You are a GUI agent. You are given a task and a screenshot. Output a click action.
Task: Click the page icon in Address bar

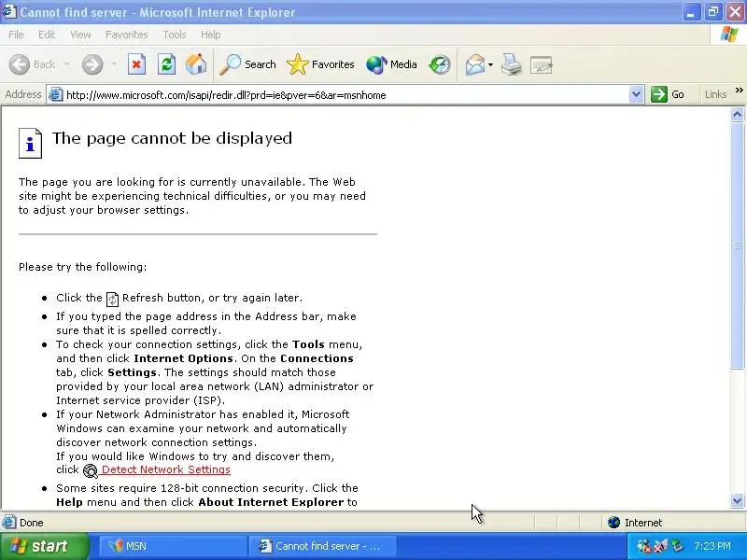pos(56,95)
